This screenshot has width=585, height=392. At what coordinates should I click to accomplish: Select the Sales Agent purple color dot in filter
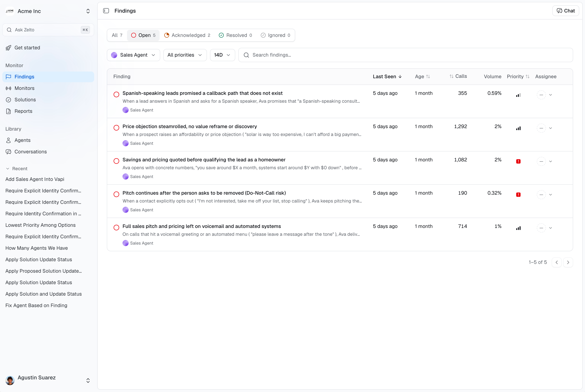(x=114, y=55)
